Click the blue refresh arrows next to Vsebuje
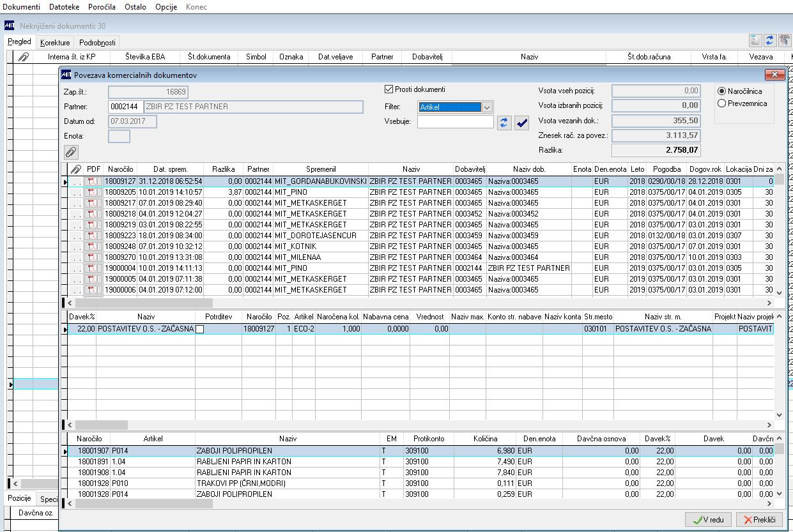Image resolution: width=793 pixels, height=532 pixels. click(x=504, y=122)
